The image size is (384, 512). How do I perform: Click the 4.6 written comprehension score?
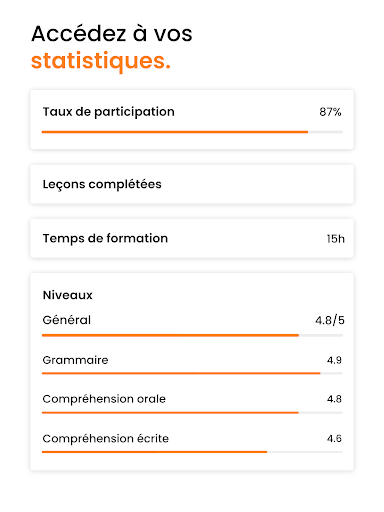[334, 438]
